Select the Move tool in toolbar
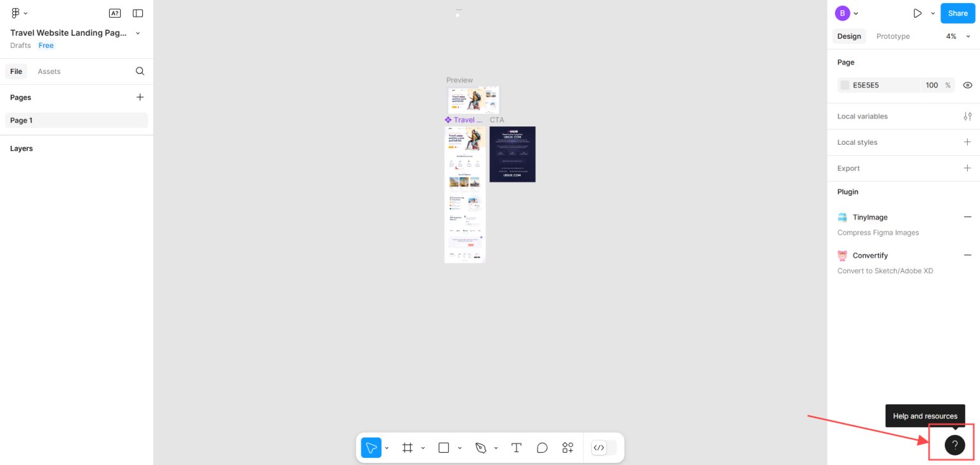 (371, 448)
